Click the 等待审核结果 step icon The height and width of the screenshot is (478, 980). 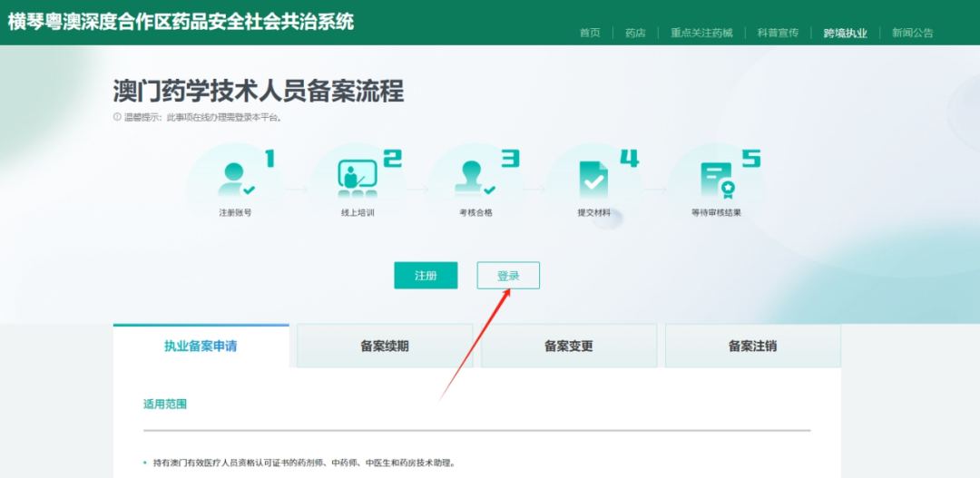pyautogui.click(x=717, y=180)
